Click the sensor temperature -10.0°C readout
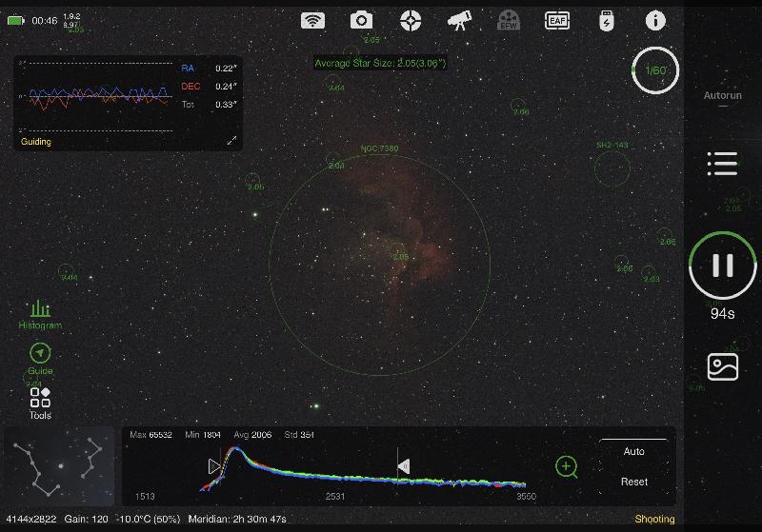Image resolution: width=762 pixels, height=532 pixels. tap(150, 519)
